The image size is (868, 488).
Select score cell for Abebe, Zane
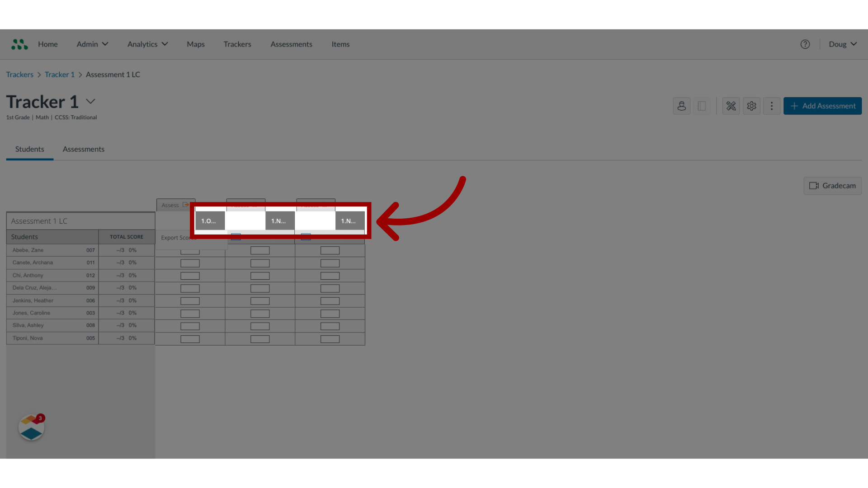[189, 250]
